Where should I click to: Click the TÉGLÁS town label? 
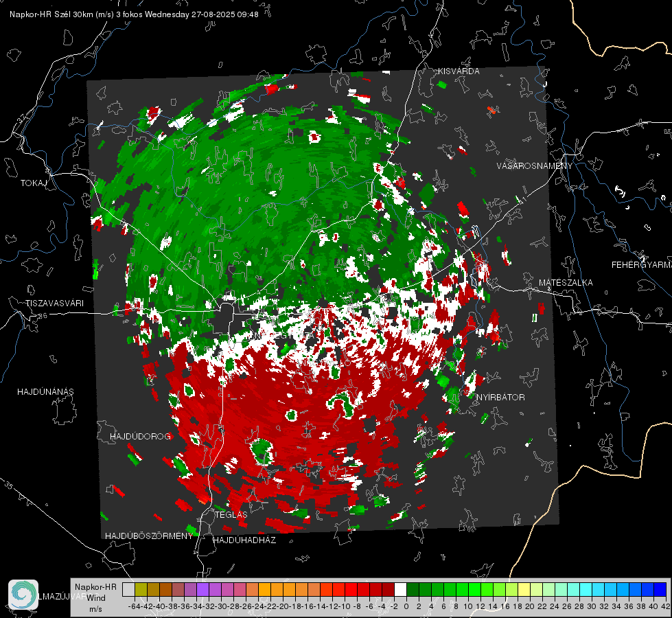[231, 514]
